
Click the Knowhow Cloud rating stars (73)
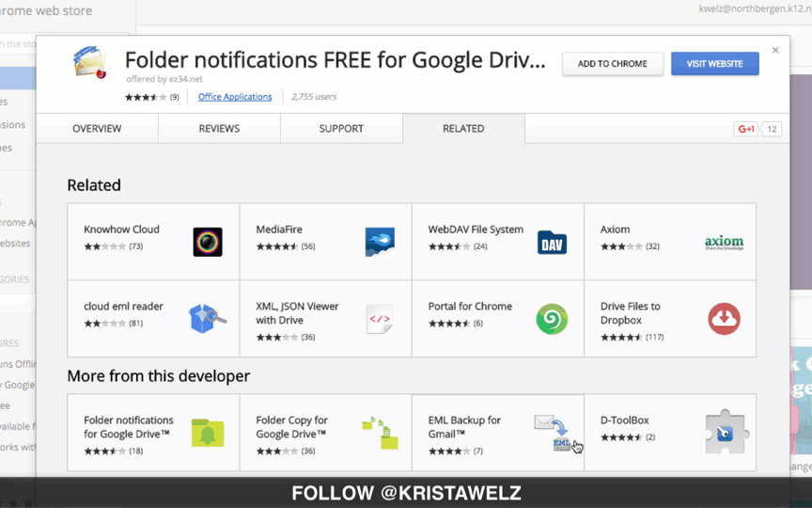coord(114,246)
